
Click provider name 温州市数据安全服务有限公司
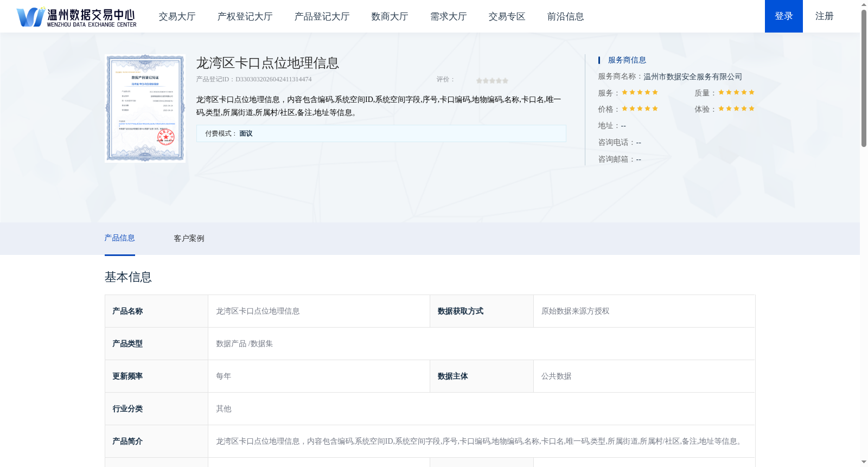click(693, 76)
